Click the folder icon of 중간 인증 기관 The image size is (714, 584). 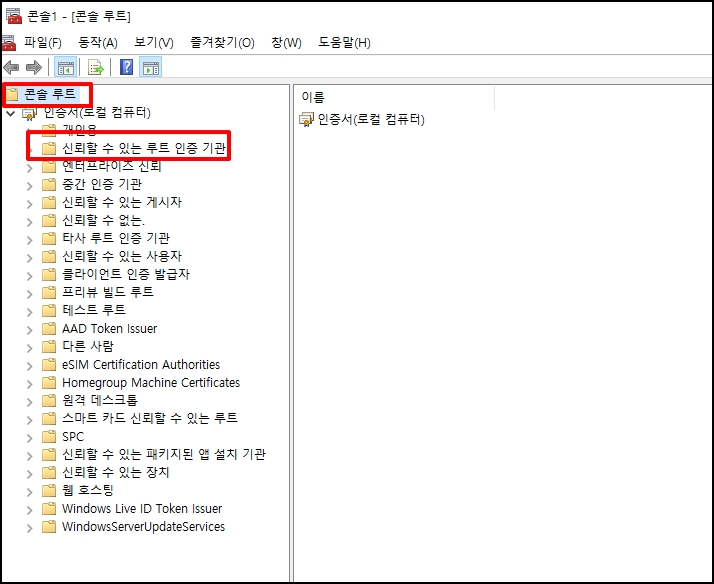tap(49, 185)
